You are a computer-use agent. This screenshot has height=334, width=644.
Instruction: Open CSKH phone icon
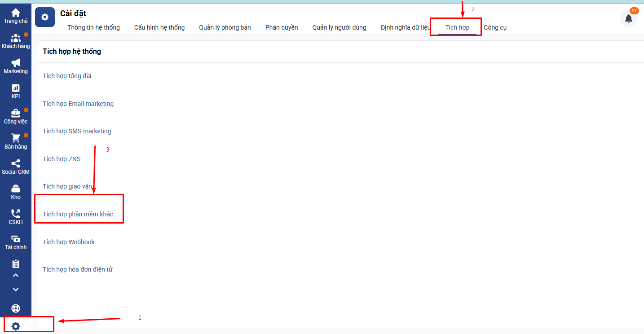16,214
